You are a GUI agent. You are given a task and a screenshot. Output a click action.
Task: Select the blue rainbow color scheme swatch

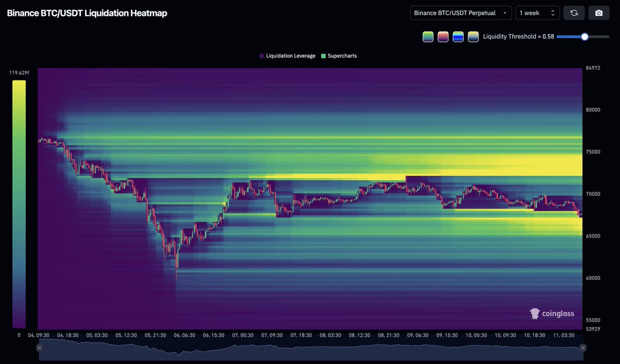point(458,37)
